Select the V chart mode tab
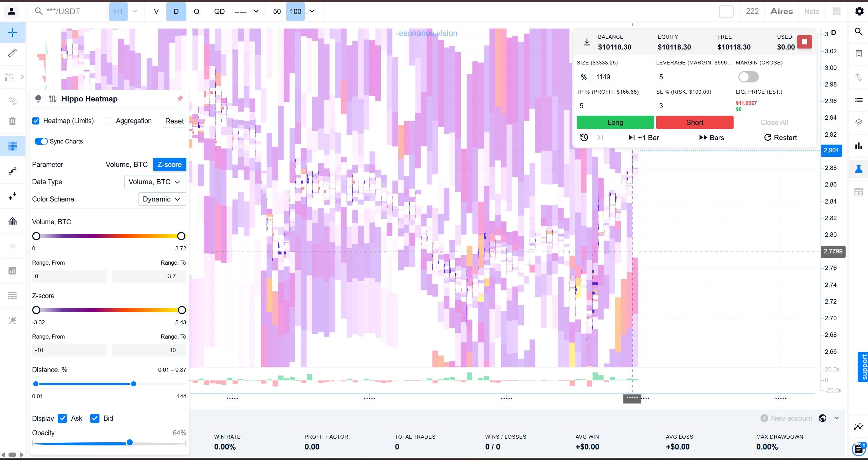This screenshot has height=460, width=868. click(x=156, y=11)
